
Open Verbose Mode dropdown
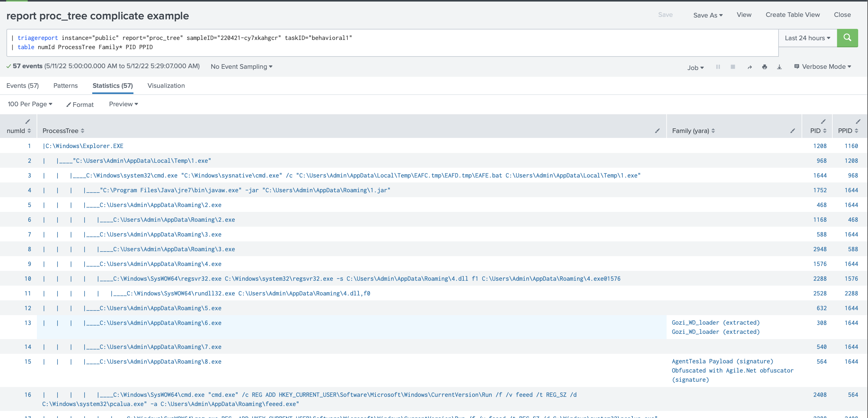coord(822,67)
